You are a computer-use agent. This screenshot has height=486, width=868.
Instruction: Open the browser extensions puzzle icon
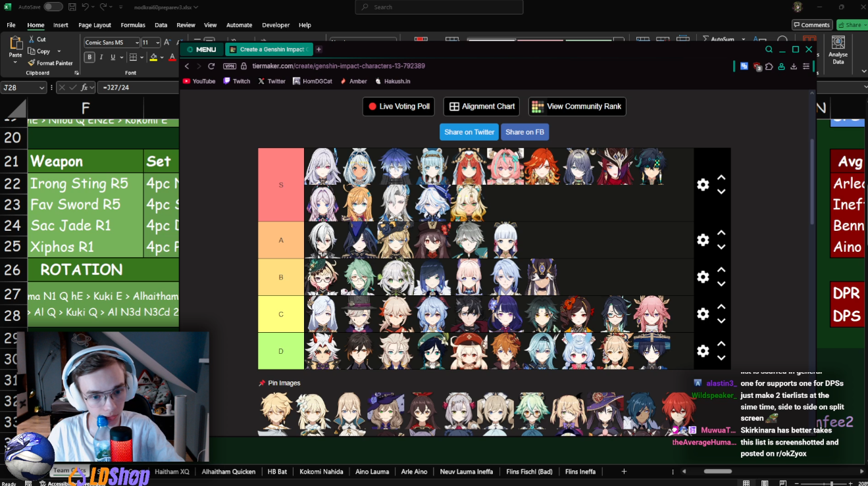[x=769, y=66]
